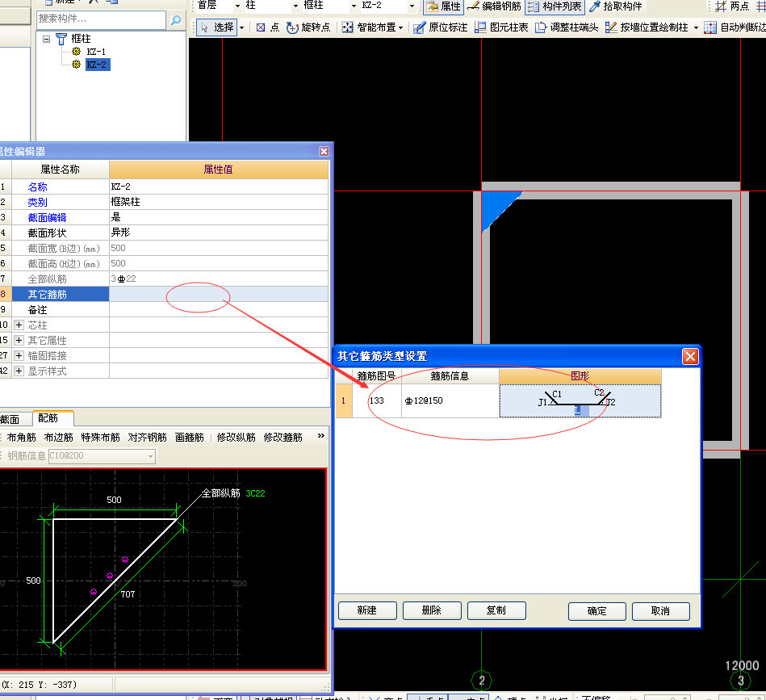The height and width of the screenshot is (700, 766).
Task: Click the blue triangular column in drawing
Action: tap(494, 206)
